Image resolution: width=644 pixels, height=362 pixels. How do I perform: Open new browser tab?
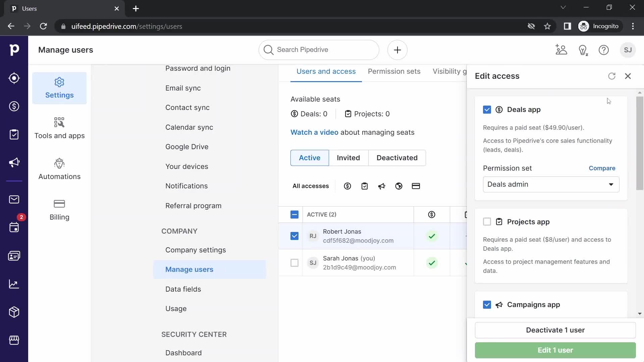click(x=136, y=8)
